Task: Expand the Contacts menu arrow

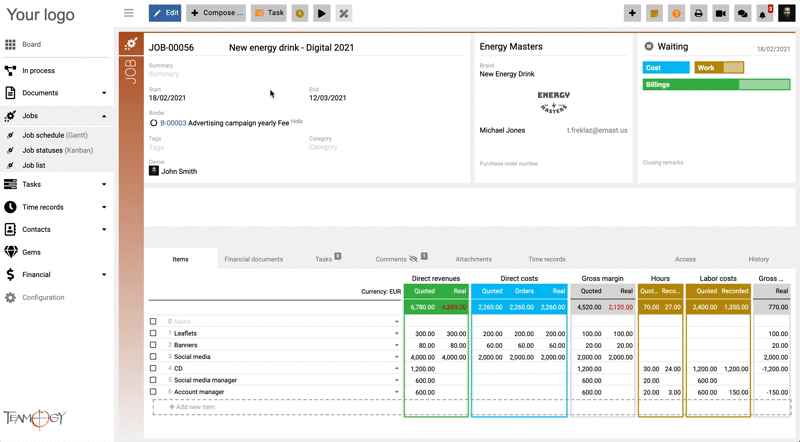Action: (x=104, y=230)
